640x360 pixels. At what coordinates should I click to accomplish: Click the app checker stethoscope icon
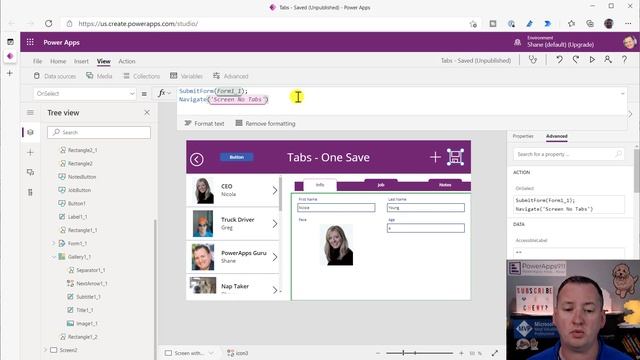[x=533, y=60]
